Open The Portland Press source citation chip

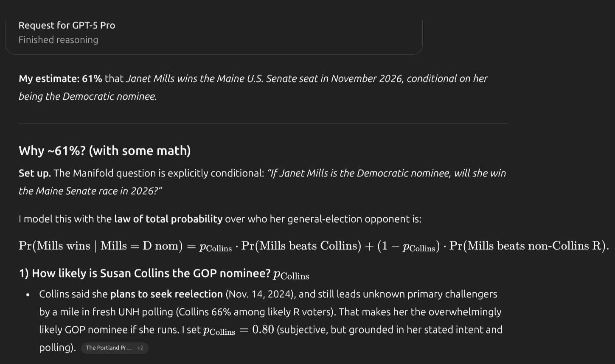(109, 348)
